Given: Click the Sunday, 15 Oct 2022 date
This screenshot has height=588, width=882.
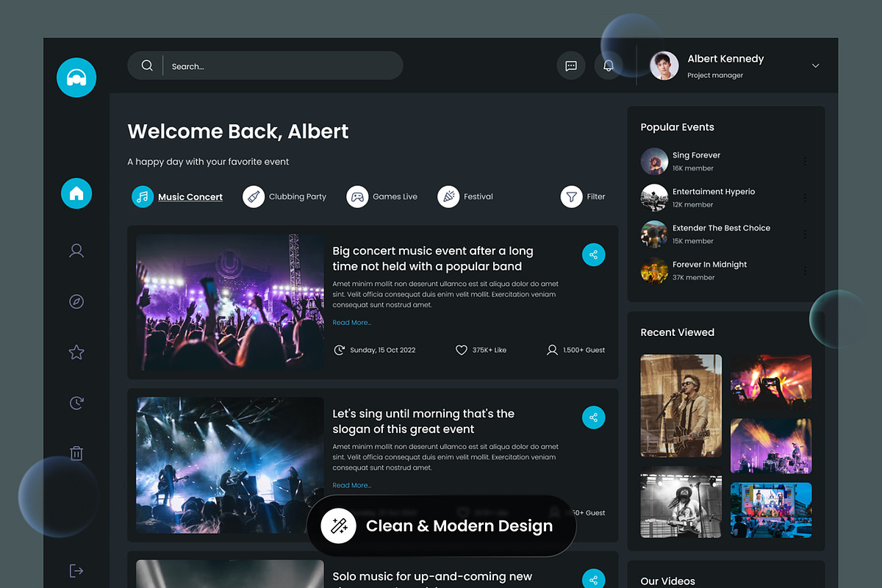Looking at the screenshot, I should (375, 350).
